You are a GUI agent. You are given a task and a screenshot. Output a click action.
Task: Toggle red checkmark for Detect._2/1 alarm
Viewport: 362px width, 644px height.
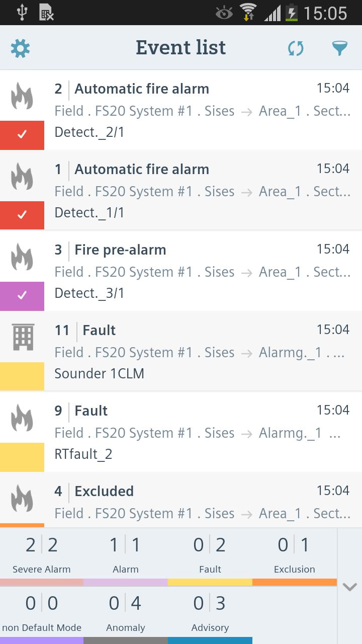tap(22, 135)
